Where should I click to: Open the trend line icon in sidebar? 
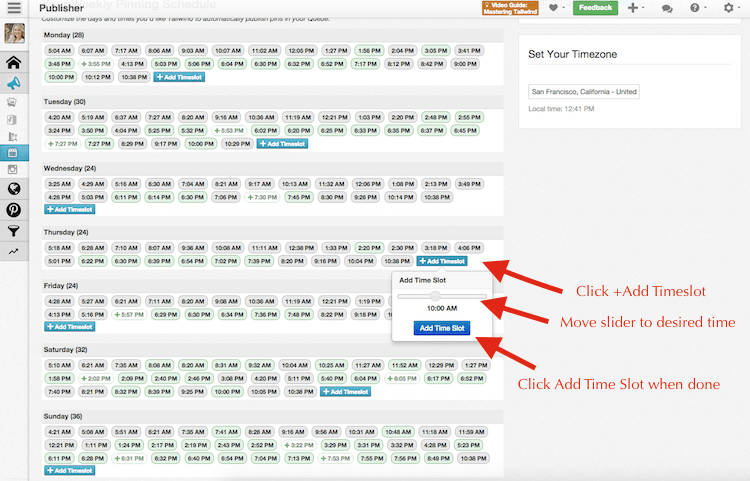coord(14,251)
